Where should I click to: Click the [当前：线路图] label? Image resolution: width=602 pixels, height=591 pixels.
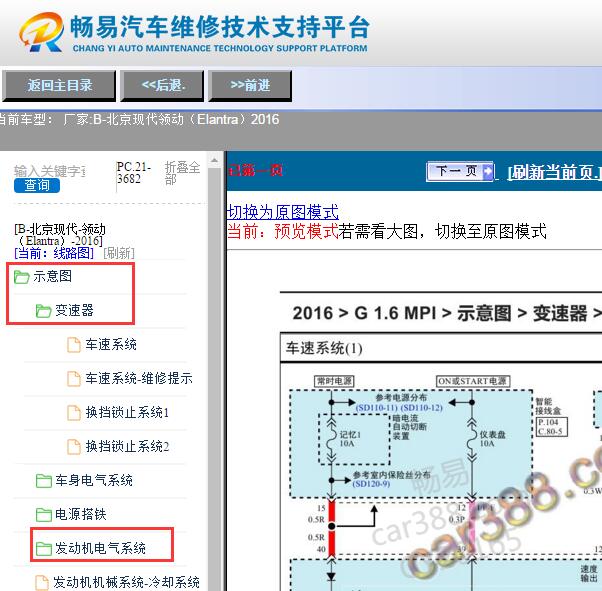click(54, 253)
